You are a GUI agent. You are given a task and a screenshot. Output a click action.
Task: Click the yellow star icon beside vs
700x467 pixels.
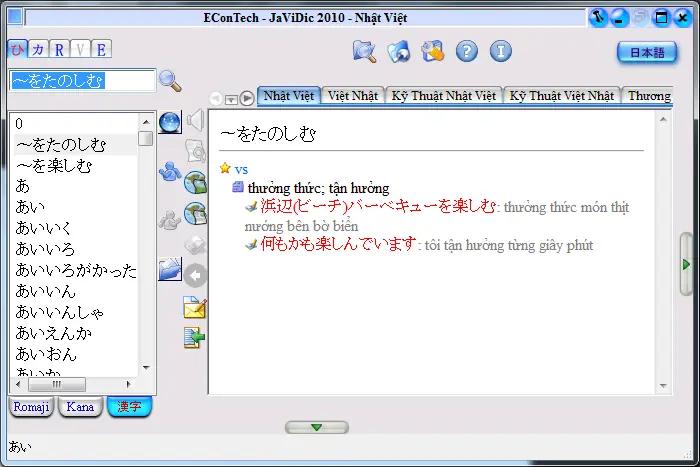[x=225, y=168]
